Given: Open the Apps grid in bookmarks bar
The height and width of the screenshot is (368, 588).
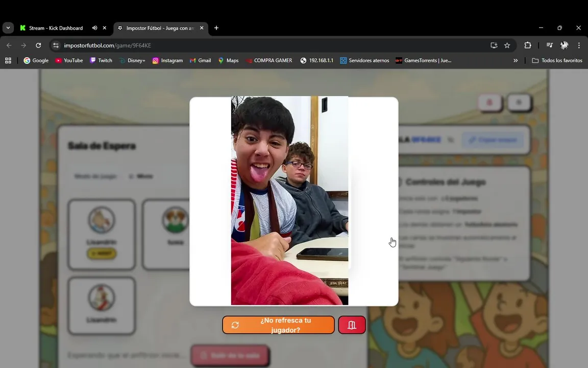Looking at the screenshot, I should coord(8,60).
